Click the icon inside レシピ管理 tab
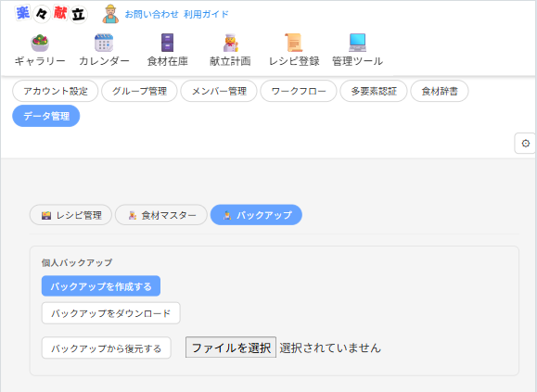Image resolution: width=537 pixels, height=392 pixels. 46,216
